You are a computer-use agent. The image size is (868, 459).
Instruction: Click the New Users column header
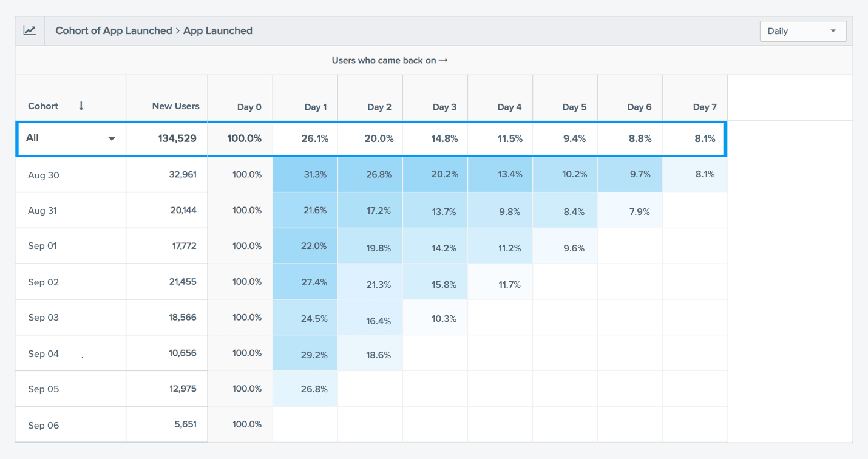click(x=175, y=106)
